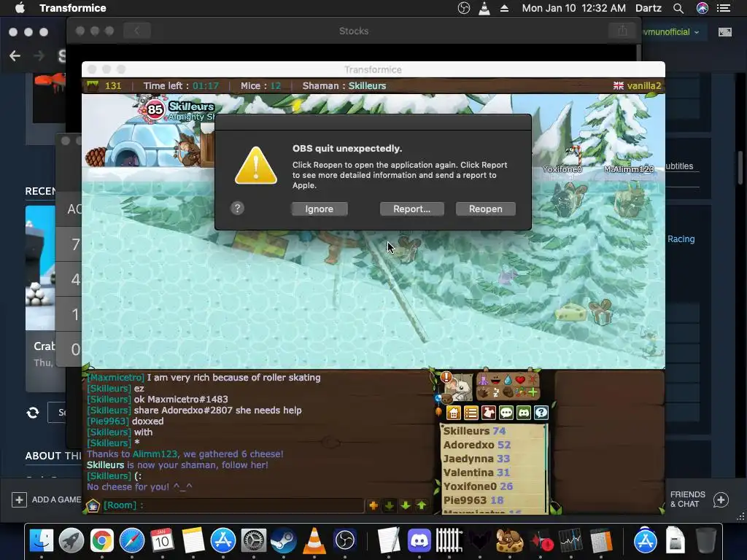Screen dimensions: 747x560
Task: Click the Steam refresh icon
Action: [33, 413]
